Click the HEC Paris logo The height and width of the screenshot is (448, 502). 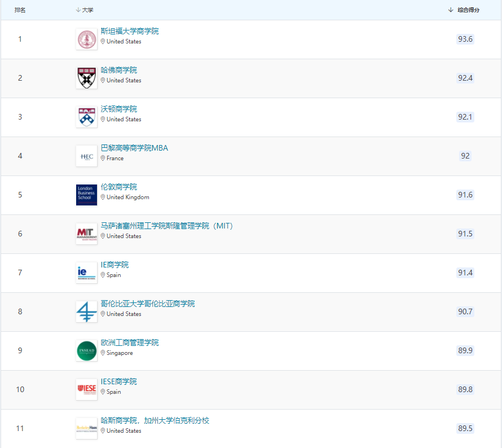86,156
